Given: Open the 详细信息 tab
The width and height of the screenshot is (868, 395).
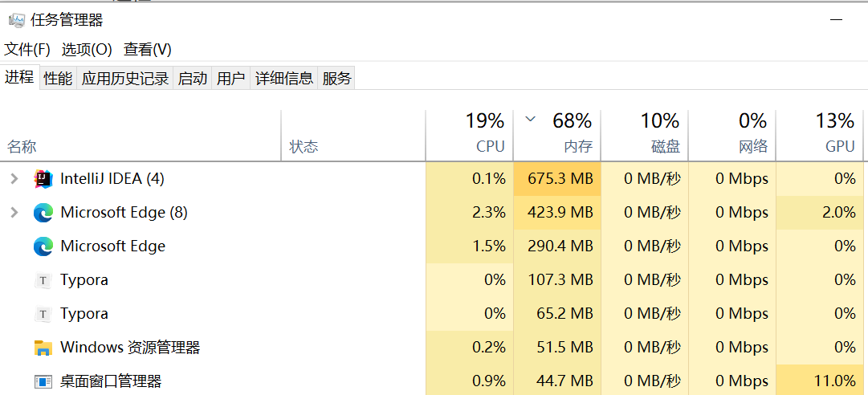Looking at the screenshot, I should point(284,78).
